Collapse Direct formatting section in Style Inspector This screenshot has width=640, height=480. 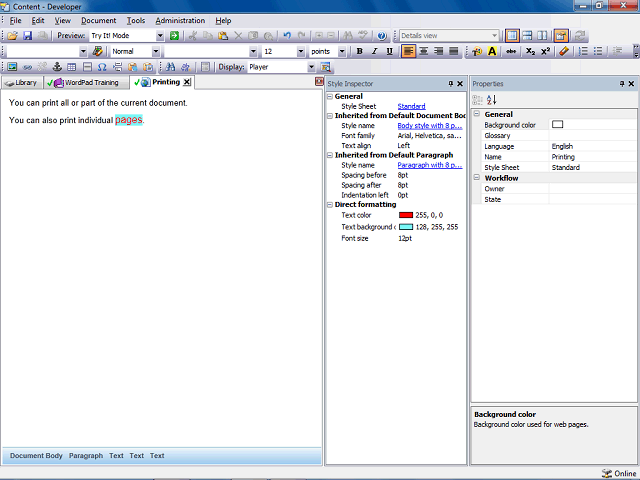click(330, 205)
